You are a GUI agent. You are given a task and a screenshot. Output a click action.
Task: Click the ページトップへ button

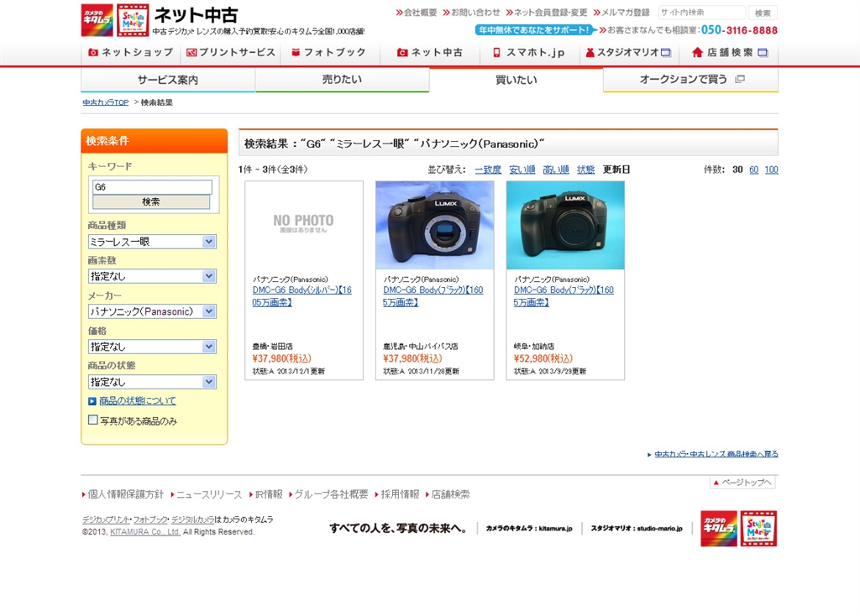coord(742,483)
